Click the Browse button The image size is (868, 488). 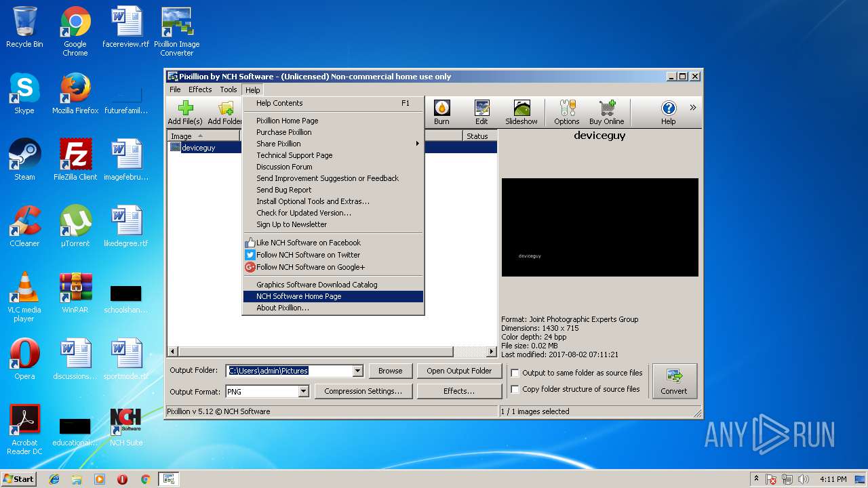click(x=390, y=371)
